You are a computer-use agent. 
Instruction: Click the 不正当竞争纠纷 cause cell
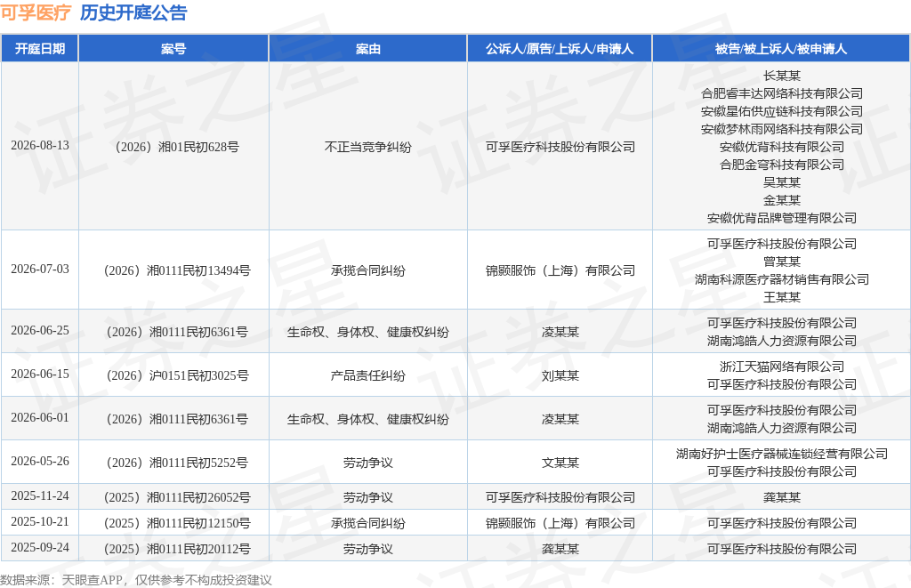[x=367, y=147]
